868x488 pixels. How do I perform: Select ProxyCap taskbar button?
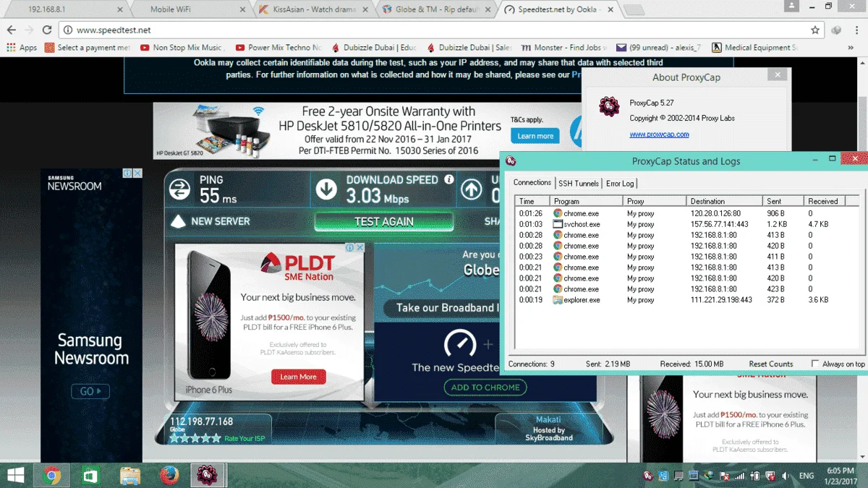(x=208, y=475)
